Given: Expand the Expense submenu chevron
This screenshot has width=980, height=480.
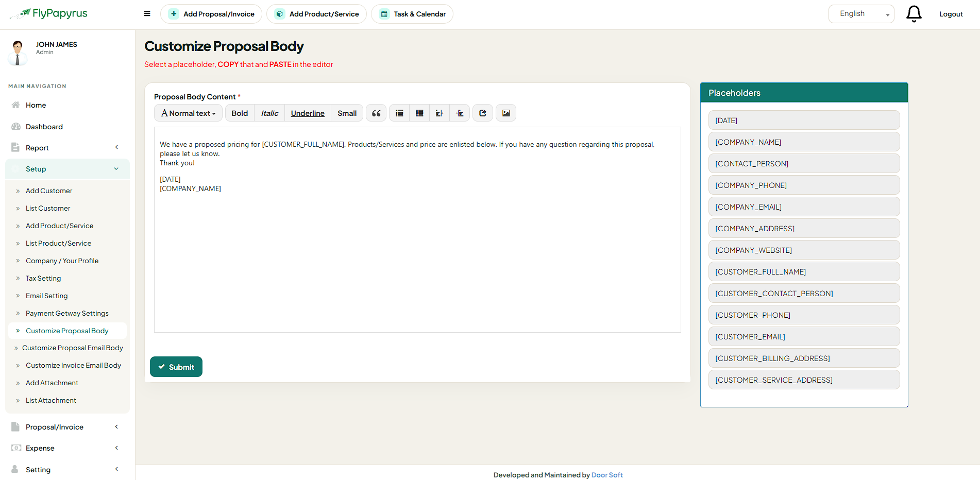Looking at the screenshot, I should (x=116, y=448).
